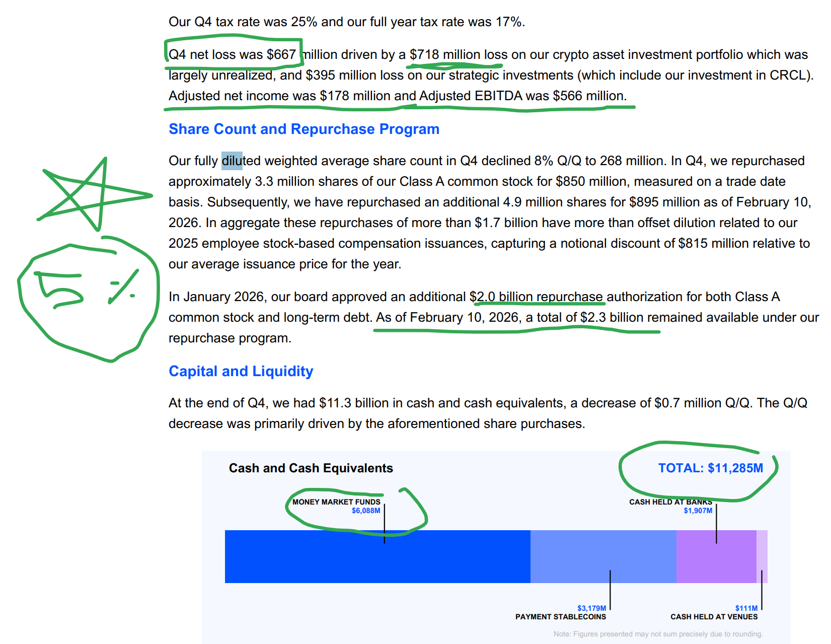Click the $1,907M cash at banks value
The height and width of the screenshot is (644, 831).
[x=698, y=511]
